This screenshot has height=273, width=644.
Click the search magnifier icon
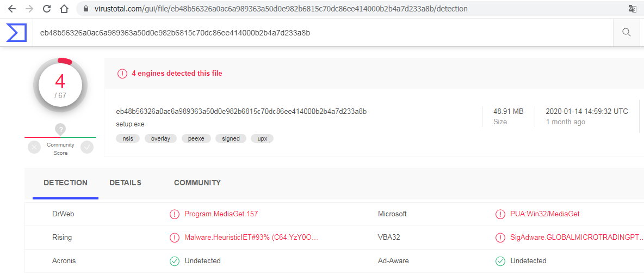[626, 33]
